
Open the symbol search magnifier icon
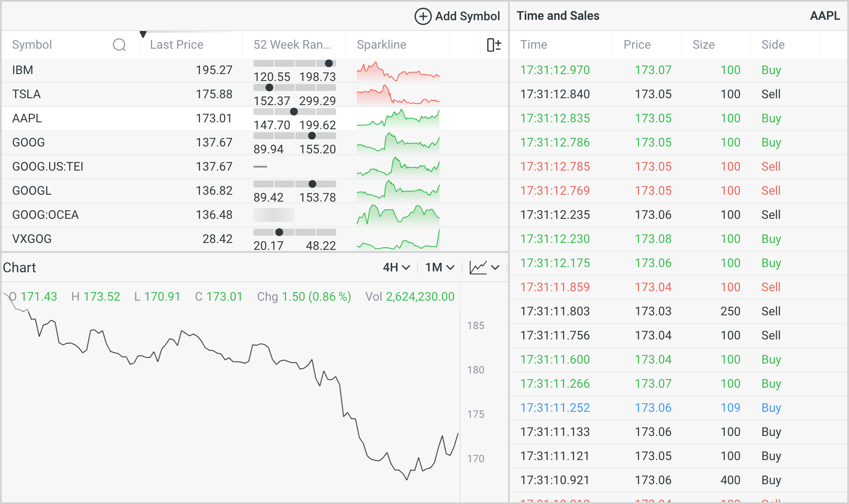pyautogui.click(x=119, y=45)
